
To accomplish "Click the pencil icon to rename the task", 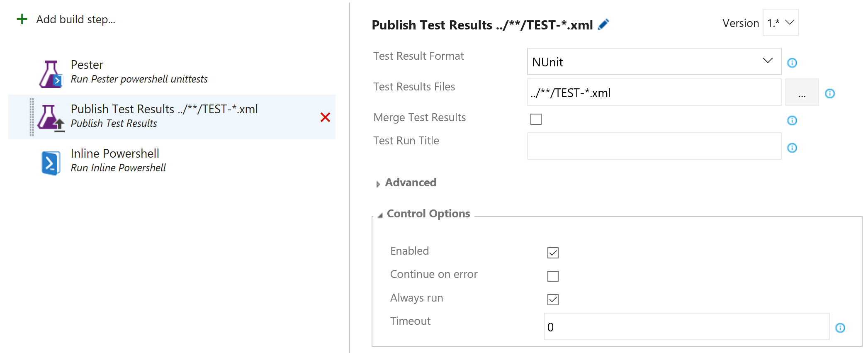I will 603,24.
